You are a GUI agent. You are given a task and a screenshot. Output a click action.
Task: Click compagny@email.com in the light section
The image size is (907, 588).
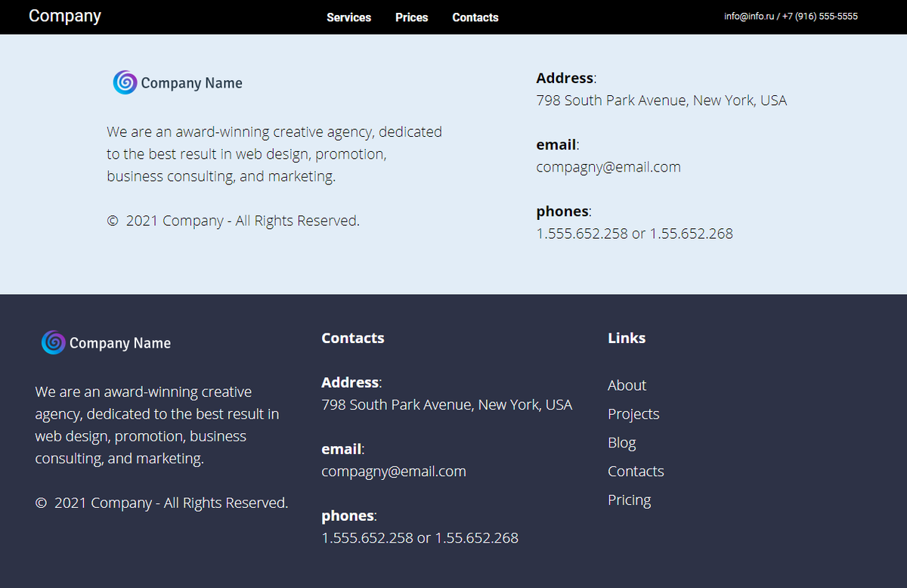click(608, 167)
